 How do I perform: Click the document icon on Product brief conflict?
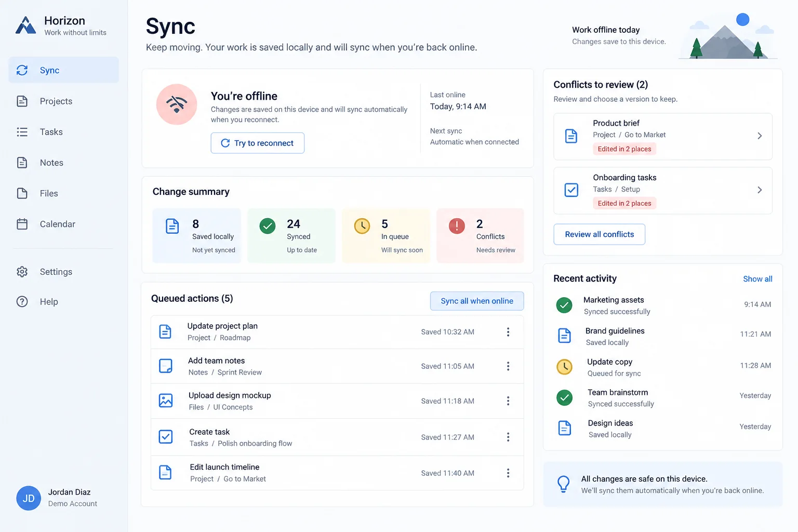[x=571, y=136]
